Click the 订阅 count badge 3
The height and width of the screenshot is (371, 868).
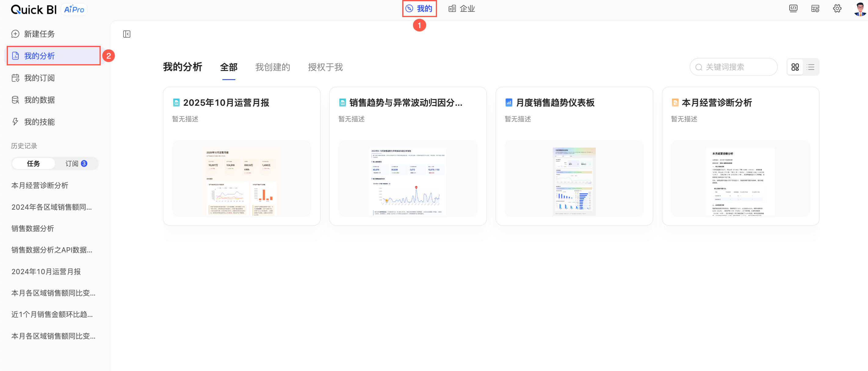tap(84, 163)
